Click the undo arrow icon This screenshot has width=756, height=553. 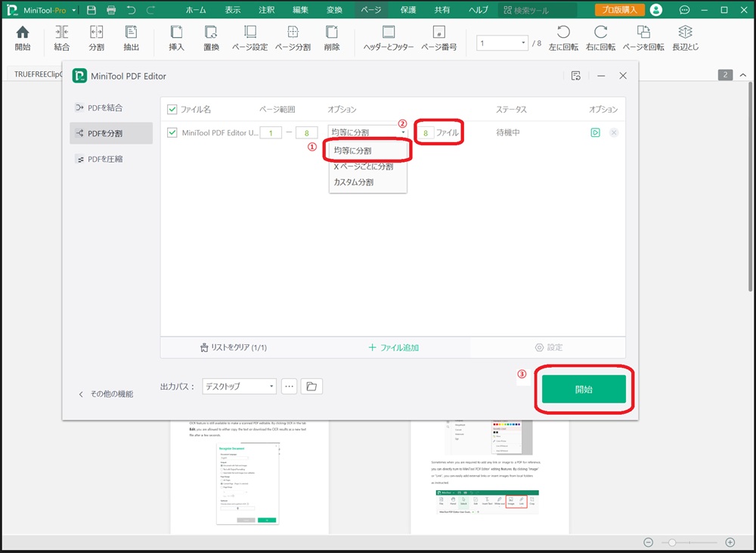(131, 10)
